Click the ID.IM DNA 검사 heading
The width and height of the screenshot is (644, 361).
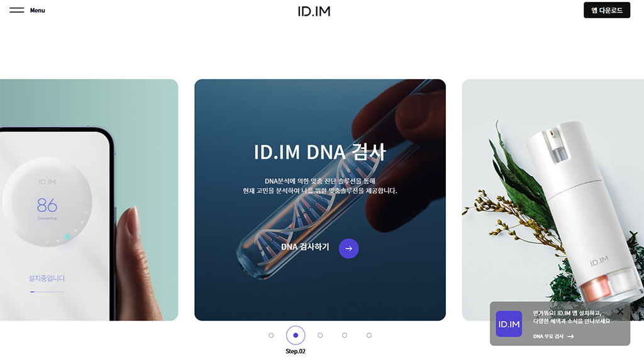coord(319,152)
